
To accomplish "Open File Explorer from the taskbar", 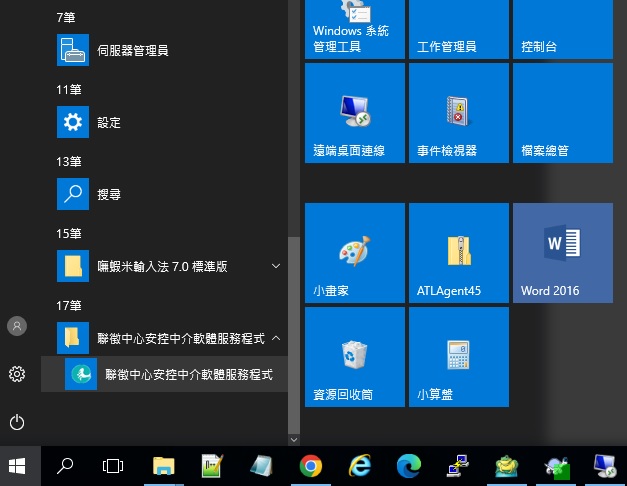I will tap(163, 465).
